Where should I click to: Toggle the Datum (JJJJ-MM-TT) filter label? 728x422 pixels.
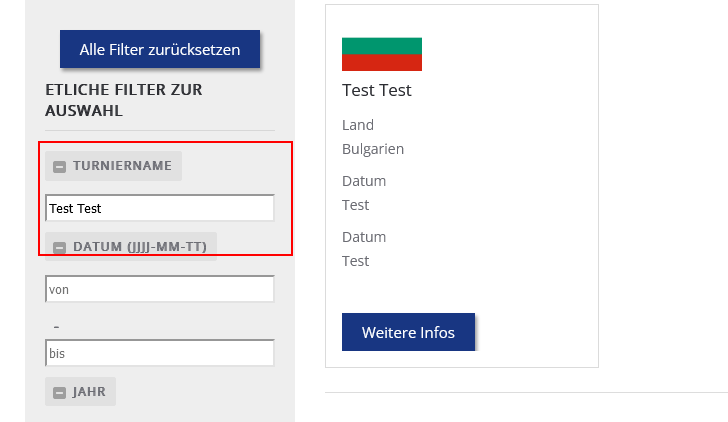140,247
